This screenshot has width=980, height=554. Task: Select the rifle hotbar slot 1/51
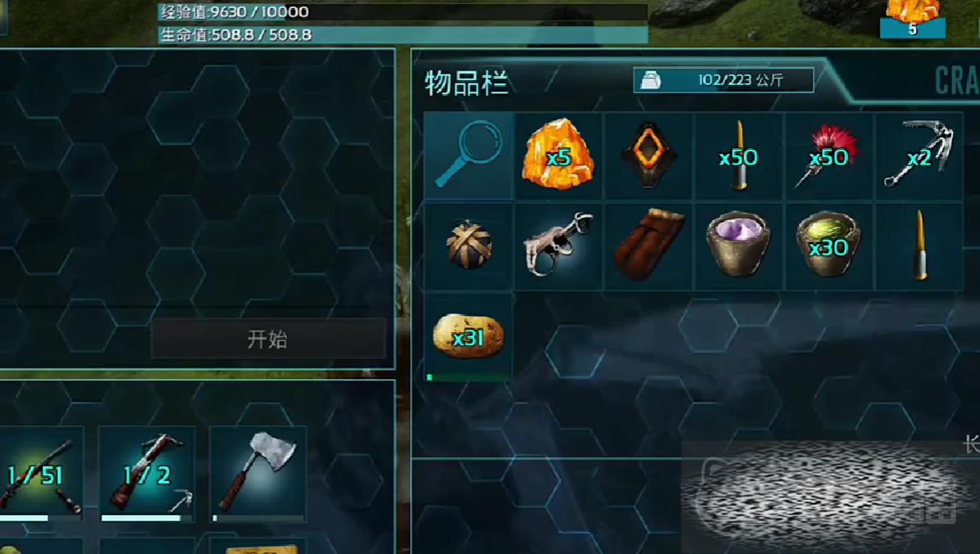click(x=36, y=474)
